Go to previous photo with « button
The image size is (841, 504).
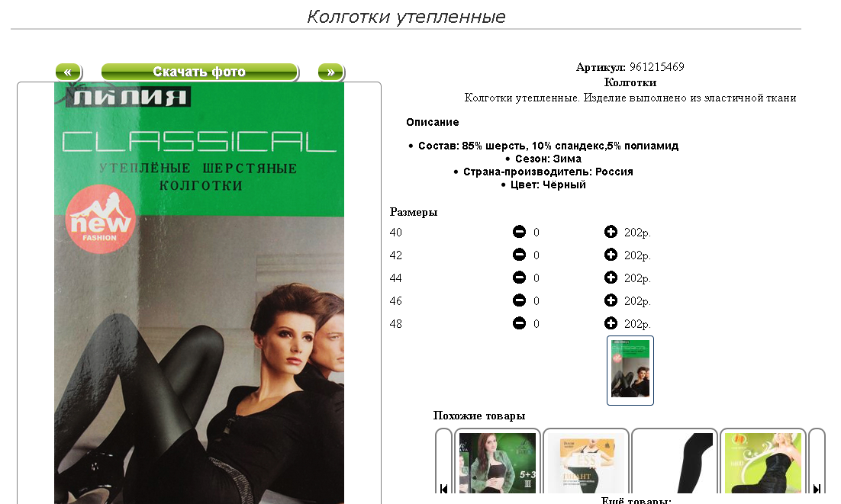[x=68, y=72]
